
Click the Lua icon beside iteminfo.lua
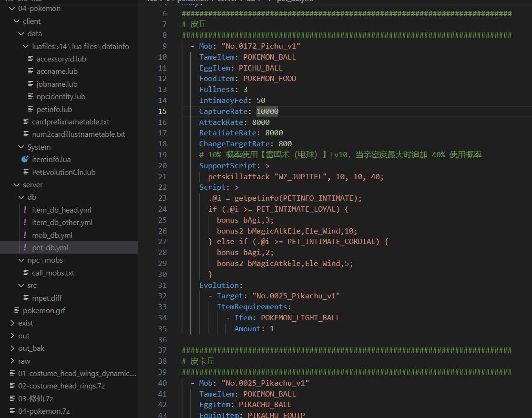25,160
